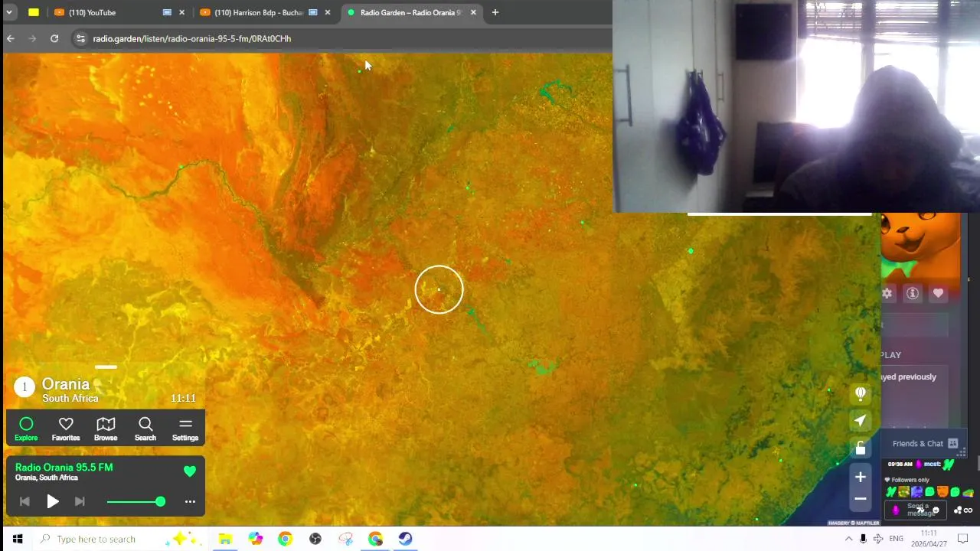Play Radio Orania 95.5 FM
The width and height of the screenshot is (980, 551).
pyautogui.click(x=53, y=501)
